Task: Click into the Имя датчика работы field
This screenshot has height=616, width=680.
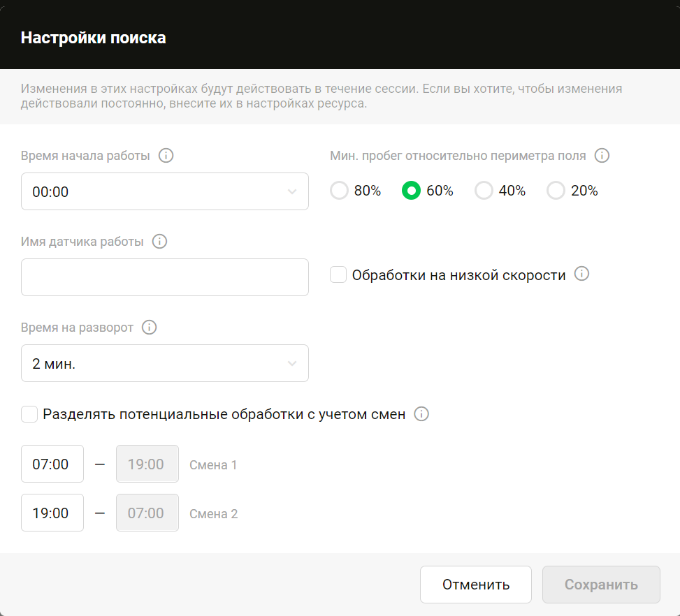Action: click(x=165, y=277)
